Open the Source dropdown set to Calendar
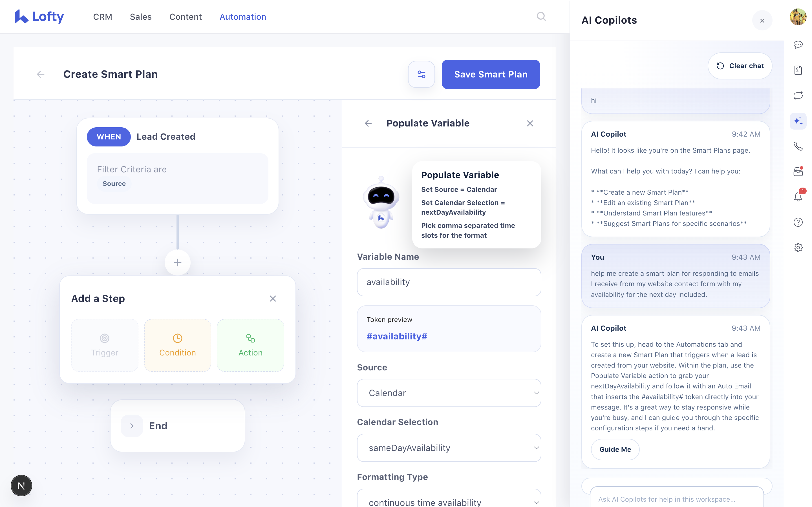Image resolution: width=812 pixels, height=507 pixels. coord(449,393)
